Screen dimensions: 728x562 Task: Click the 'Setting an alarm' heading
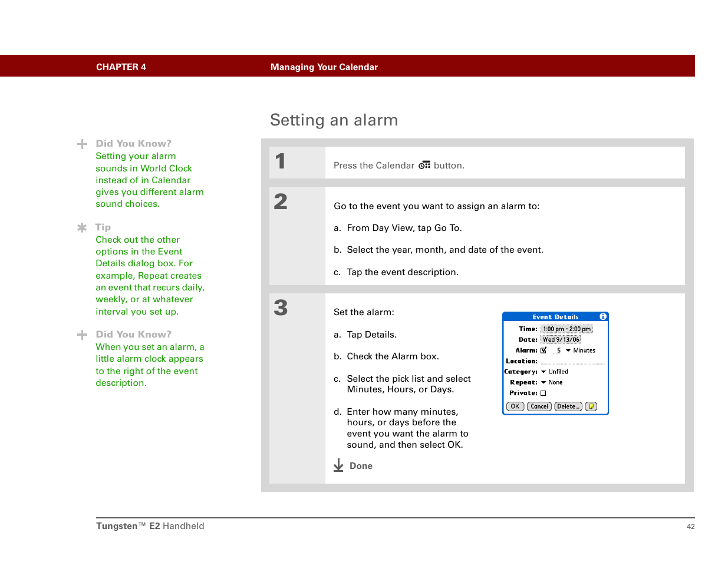click(x=334, y=120)
